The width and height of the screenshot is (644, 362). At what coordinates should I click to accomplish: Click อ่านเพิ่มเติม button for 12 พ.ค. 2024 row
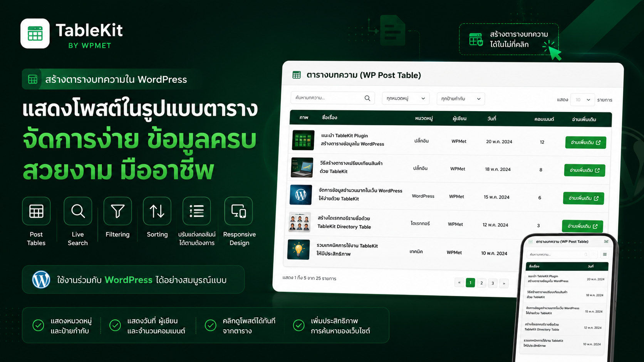coord(582,226)
